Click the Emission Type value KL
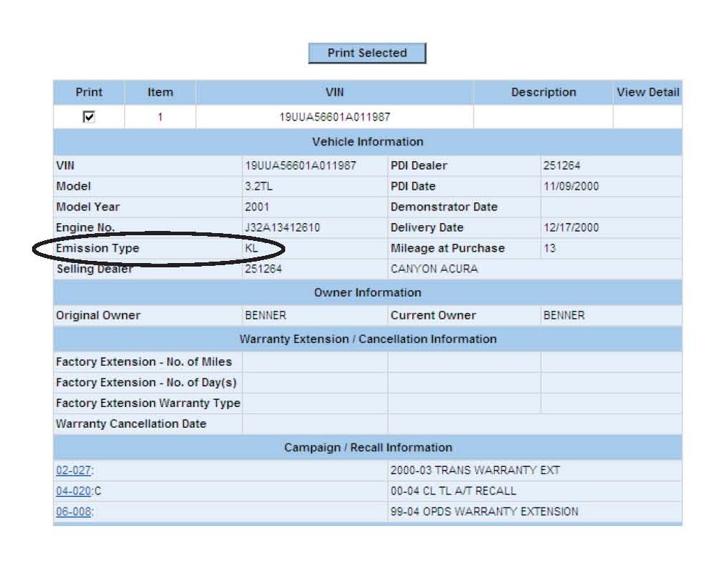Screen dimensions: 728x561 coord(251,249)
